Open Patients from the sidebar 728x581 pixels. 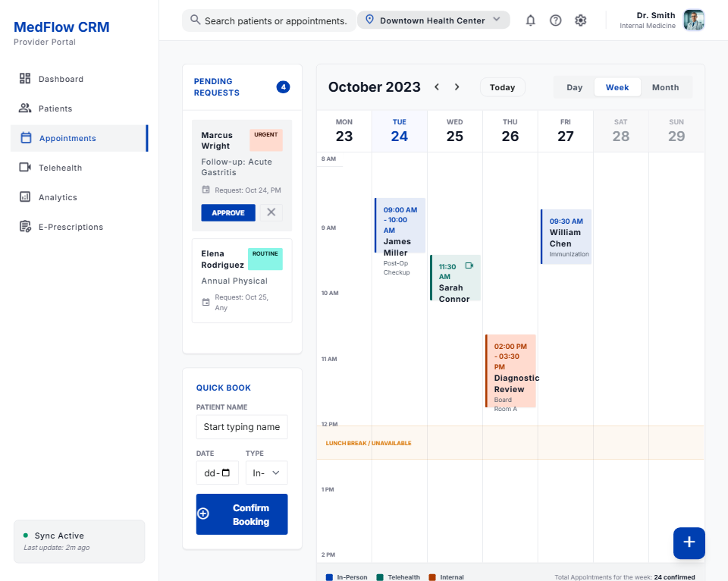click(79, 108)
